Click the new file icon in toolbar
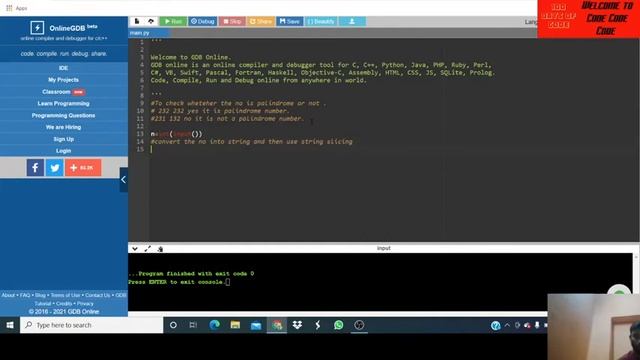Image resolution: width=640 pixels, height=360 pixels. point(137,21)
